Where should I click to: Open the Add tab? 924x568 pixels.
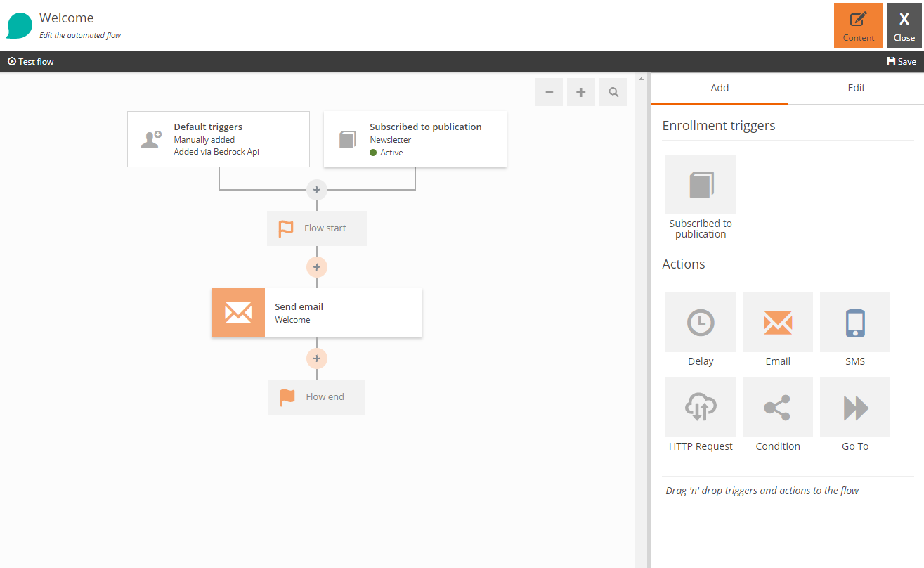click(720, 88)
